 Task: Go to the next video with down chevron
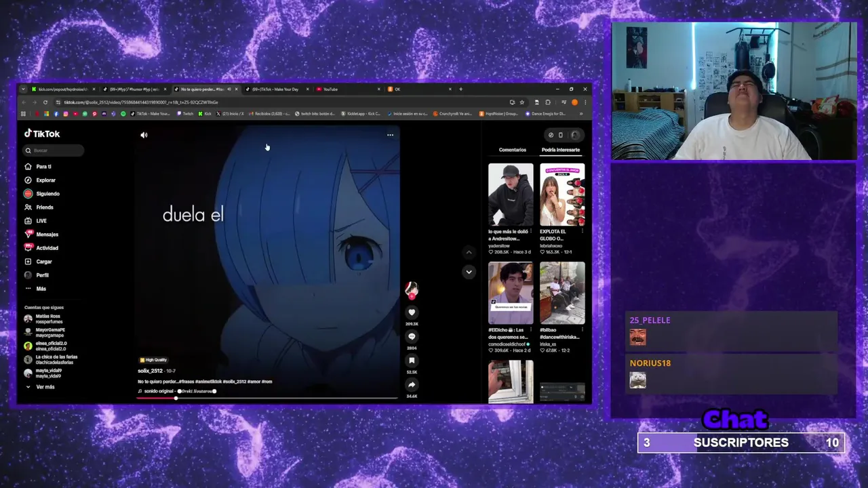[x=469, y=272]
